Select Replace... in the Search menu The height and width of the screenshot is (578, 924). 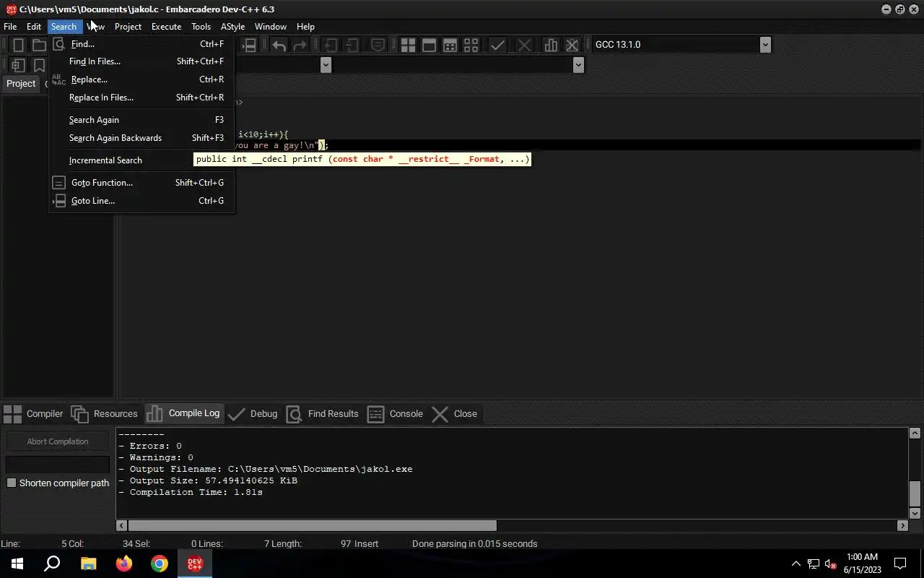[x=141, y=79]
